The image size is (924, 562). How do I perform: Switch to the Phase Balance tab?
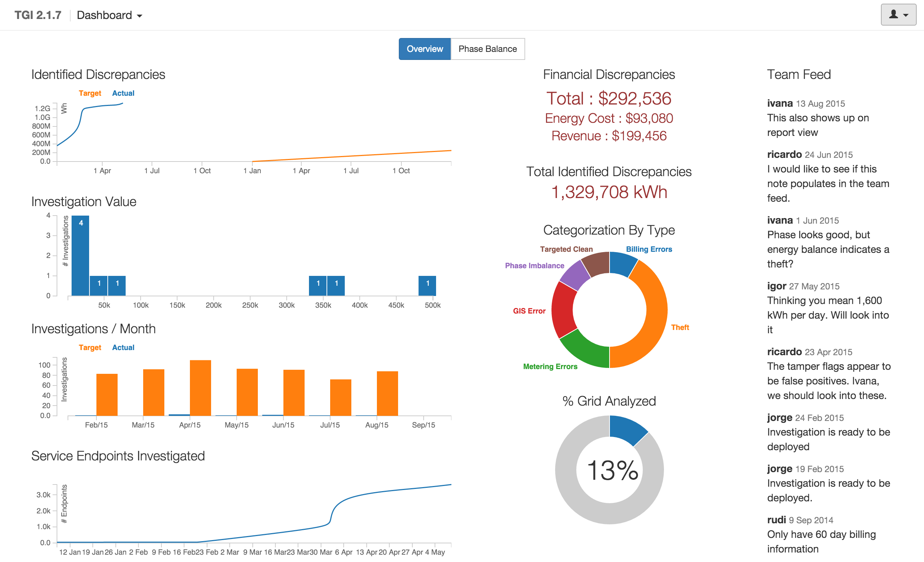488,49
